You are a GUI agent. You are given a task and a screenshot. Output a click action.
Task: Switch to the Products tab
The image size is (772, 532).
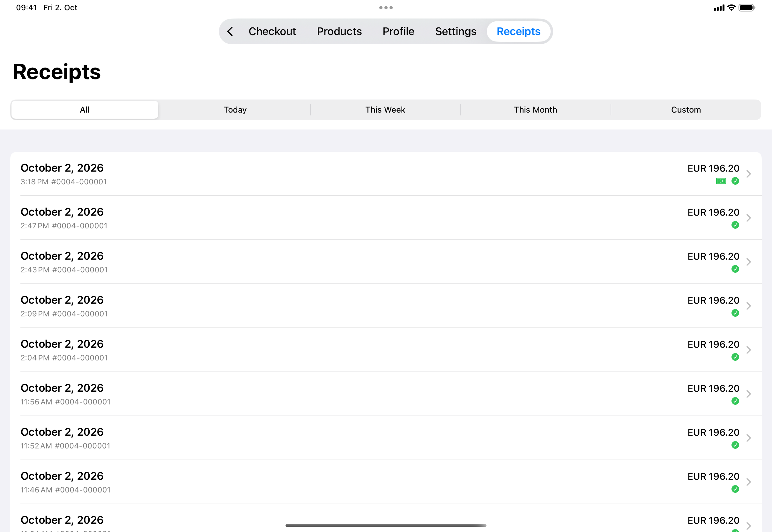[x=339, y=31]
